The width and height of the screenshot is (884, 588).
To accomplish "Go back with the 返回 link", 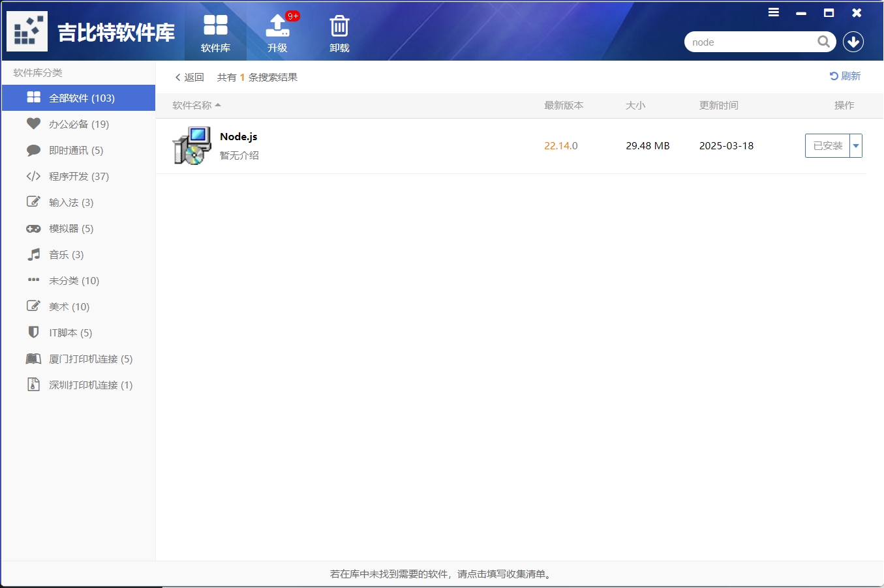I will point(190,78).
